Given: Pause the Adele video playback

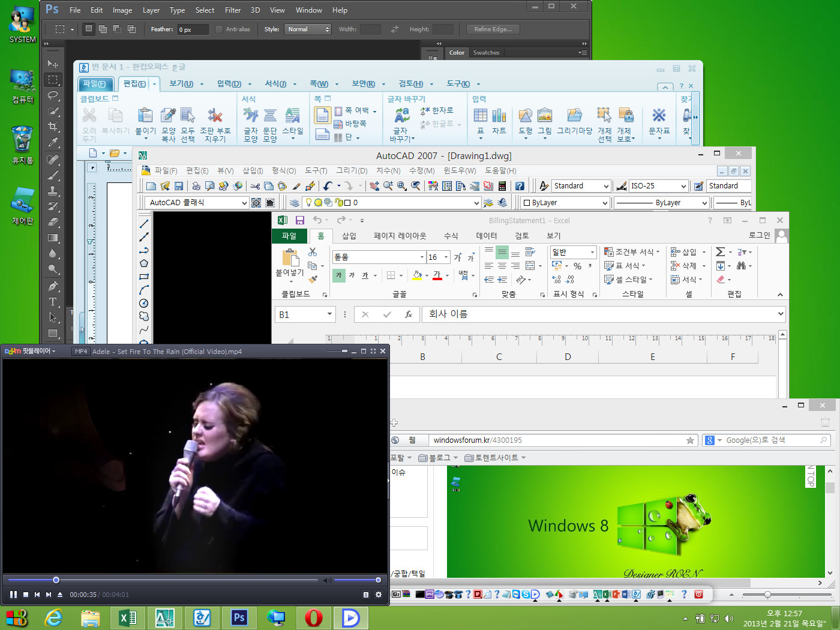Looking at the screenshot, I should (13, 595).
